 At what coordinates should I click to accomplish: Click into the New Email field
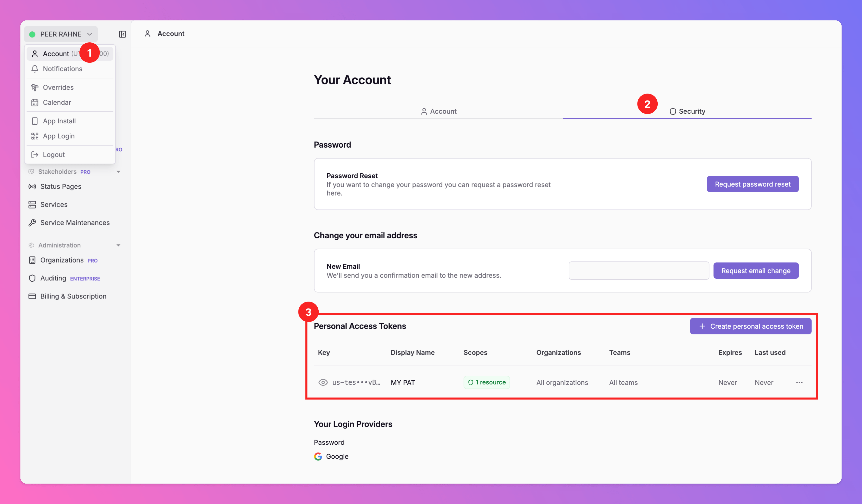click(639, 270)
